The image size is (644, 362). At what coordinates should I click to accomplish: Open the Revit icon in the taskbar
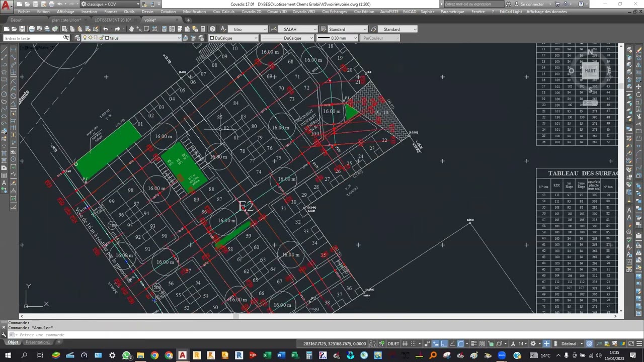(238, 355)
